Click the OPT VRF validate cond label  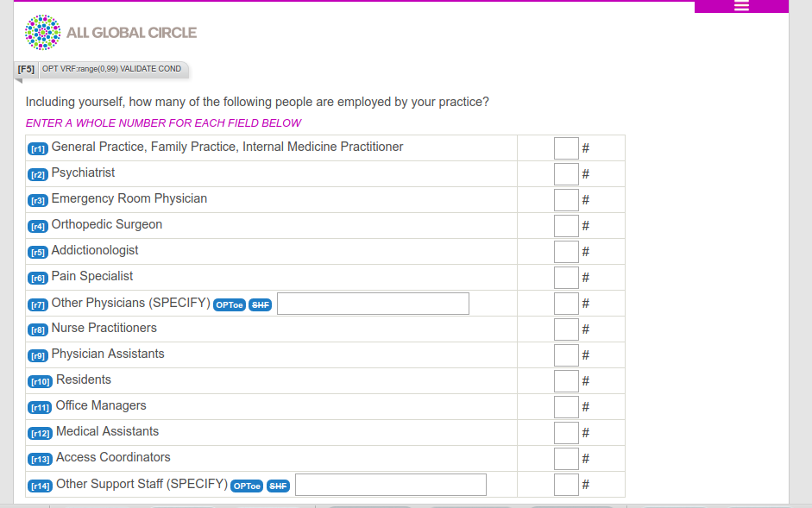point(112,69)
